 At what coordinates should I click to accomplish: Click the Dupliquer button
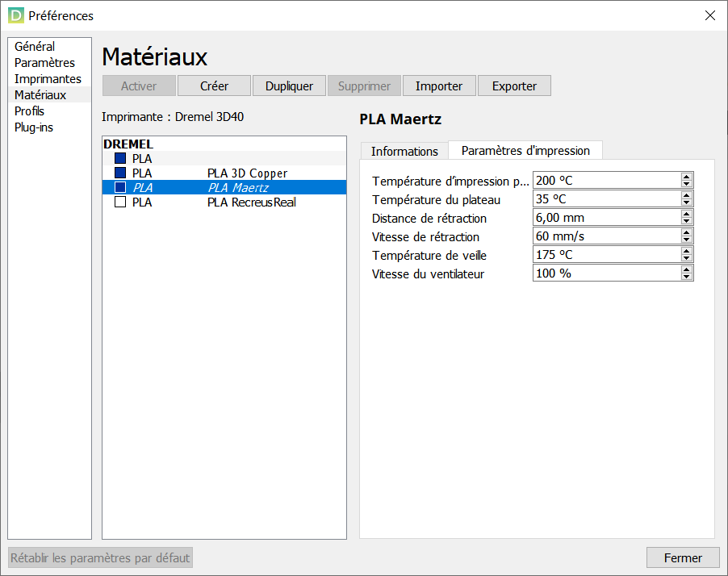coord(289,86)
